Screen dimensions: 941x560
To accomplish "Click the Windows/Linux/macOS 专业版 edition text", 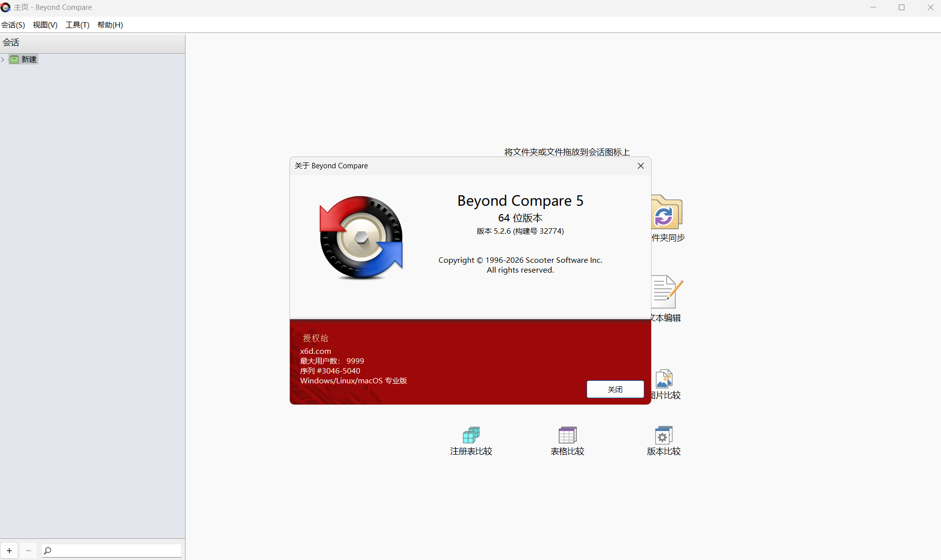I will [353, 381].
